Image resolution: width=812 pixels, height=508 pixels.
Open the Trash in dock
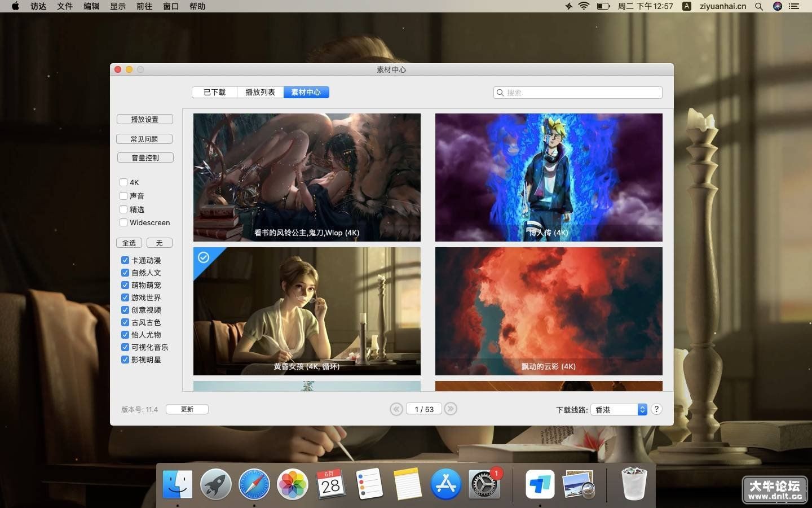click(634, 484)
